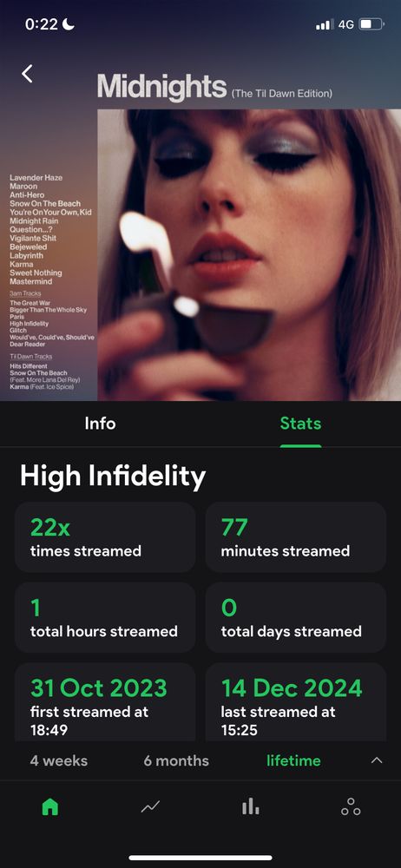Open the Home tab house icon

tap(49, 807)
